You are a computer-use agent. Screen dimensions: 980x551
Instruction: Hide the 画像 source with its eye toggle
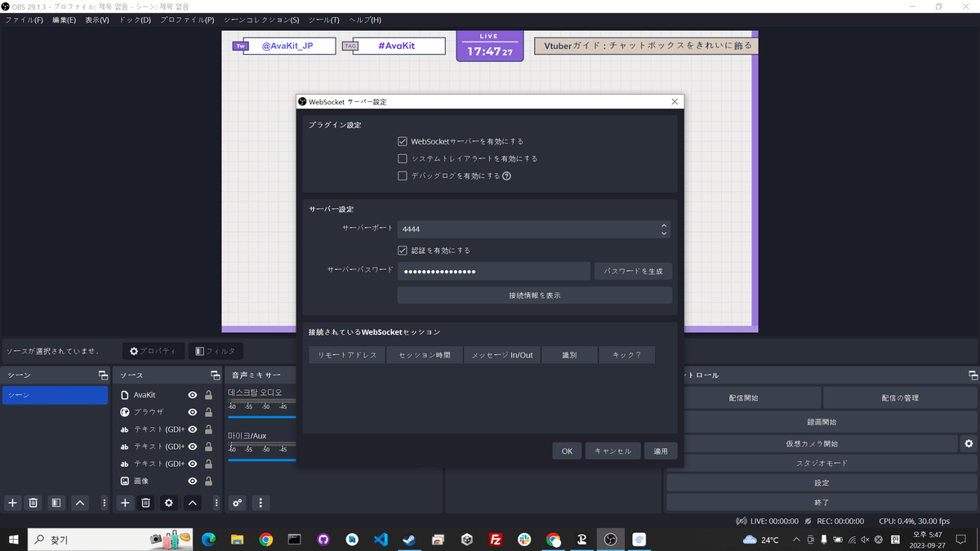(191, 481)
